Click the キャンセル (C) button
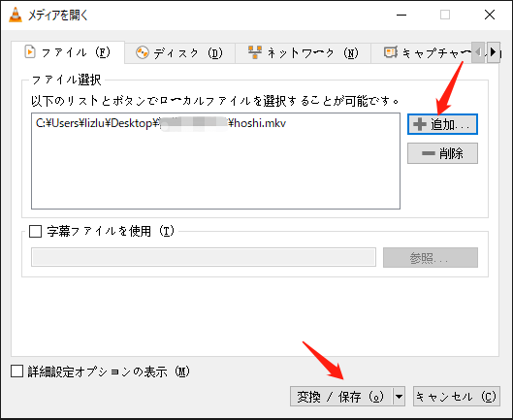The width and height of the screenshot is (513, 420). pos(457,397)
